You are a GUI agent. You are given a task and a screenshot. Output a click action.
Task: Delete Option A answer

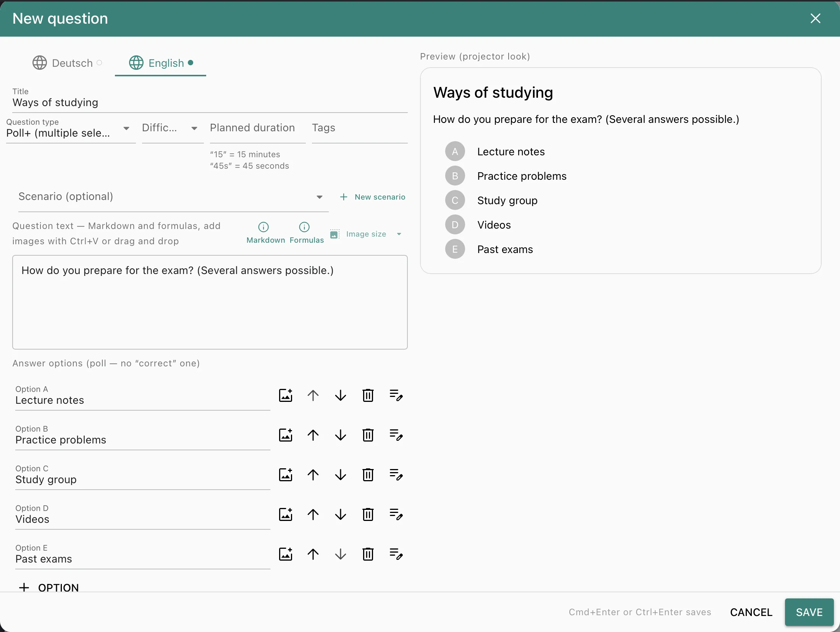coord(368,395)
